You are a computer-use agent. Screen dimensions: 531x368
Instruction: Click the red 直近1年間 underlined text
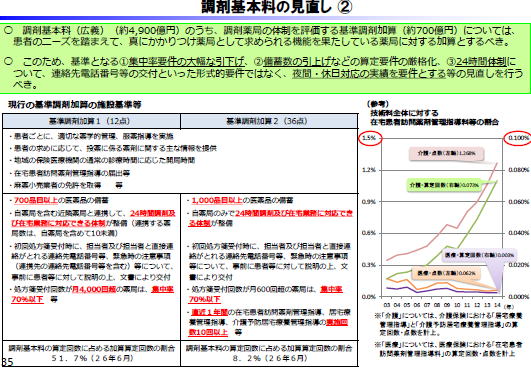(x=209, y=312)
